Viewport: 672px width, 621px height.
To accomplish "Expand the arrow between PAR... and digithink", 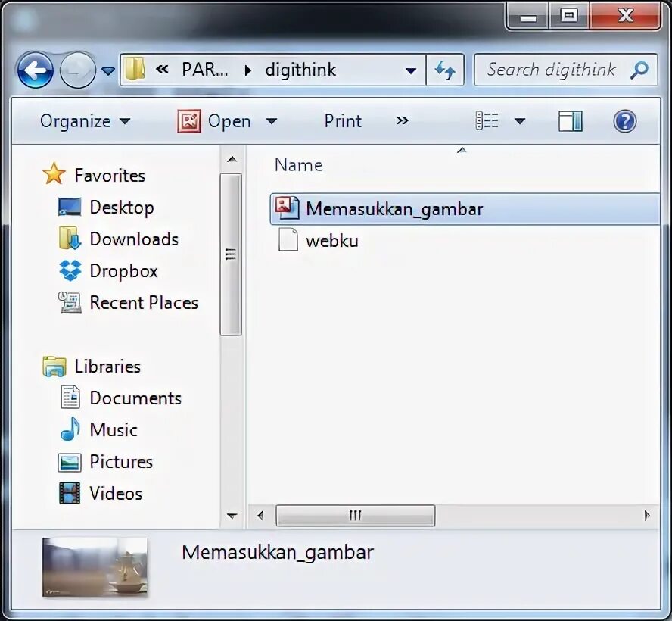I will (247, 70).
